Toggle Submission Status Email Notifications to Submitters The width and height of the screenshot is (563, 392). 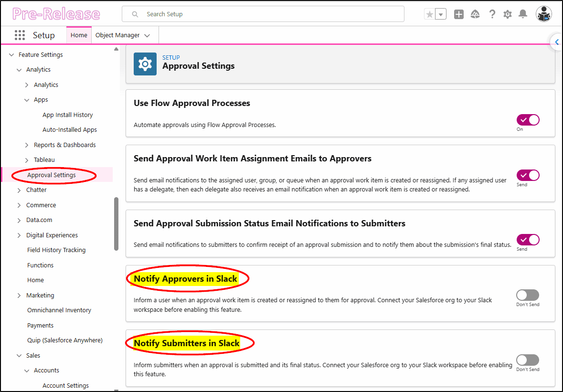tap(528, 239)
